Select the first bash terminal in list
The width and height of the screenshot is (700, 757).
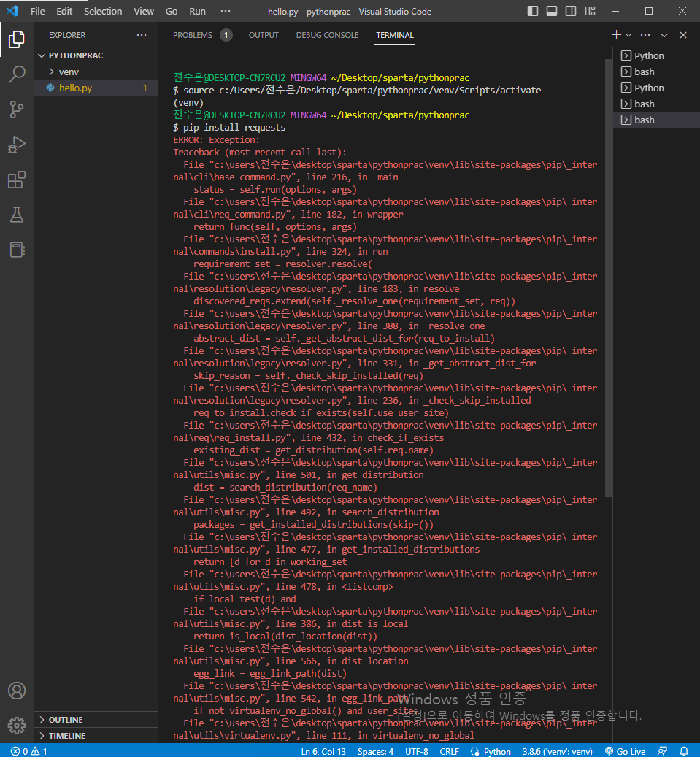(x=656, y=72)
